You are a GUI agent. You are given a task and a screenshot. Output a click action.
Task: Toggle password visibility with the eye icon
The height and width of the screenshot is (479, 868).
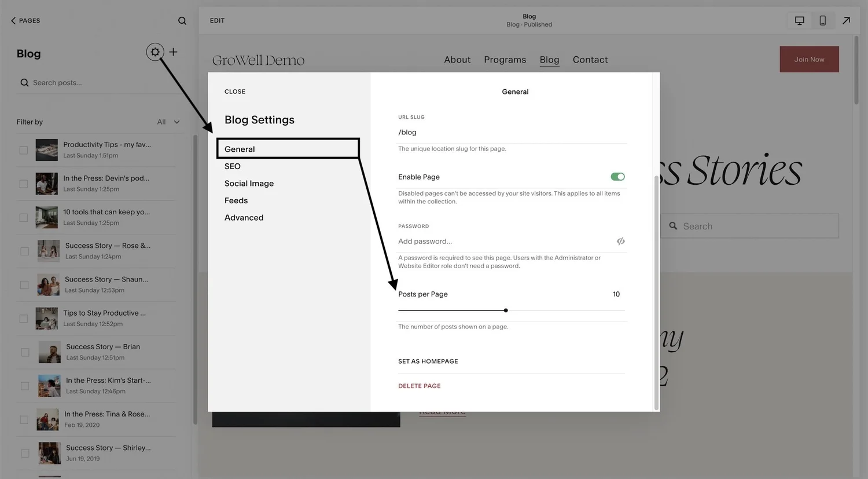click(x=620, y=241)
